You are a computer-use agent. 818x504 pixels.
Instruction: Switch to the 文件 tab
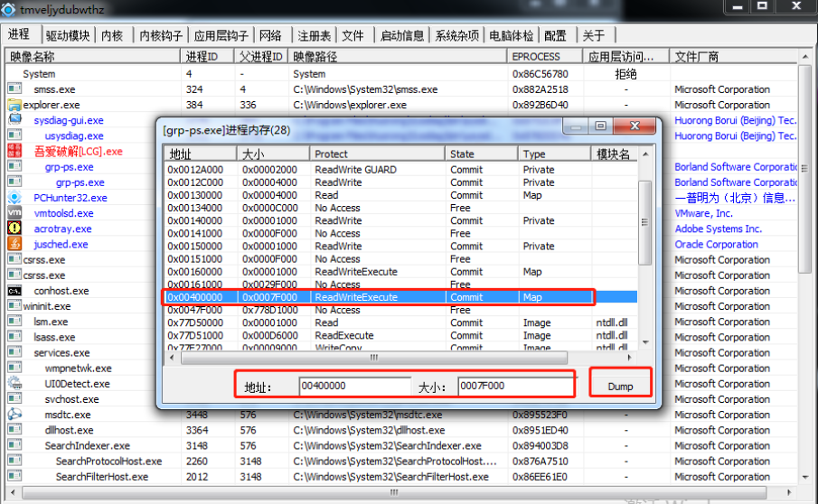(353, 35)
